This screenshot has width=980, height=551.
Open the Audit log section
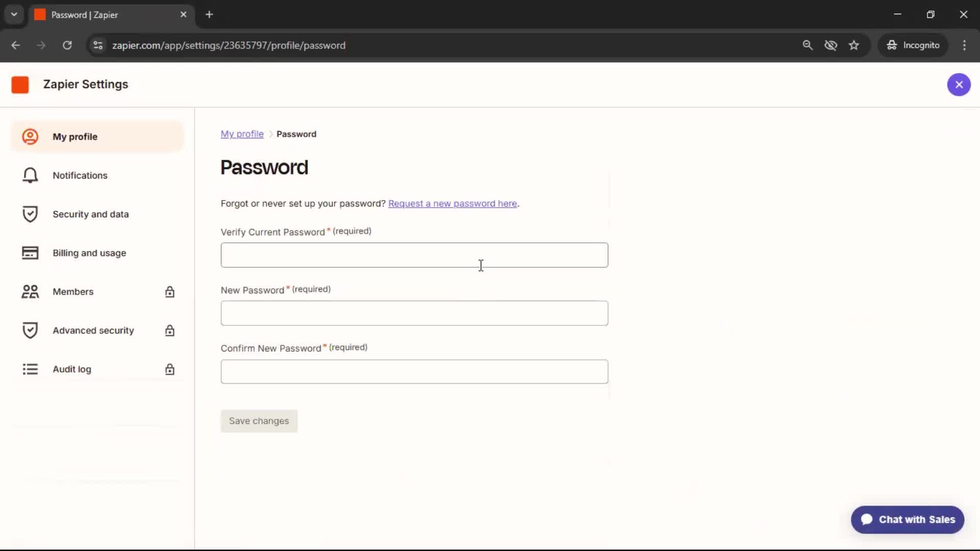point(97,369)
